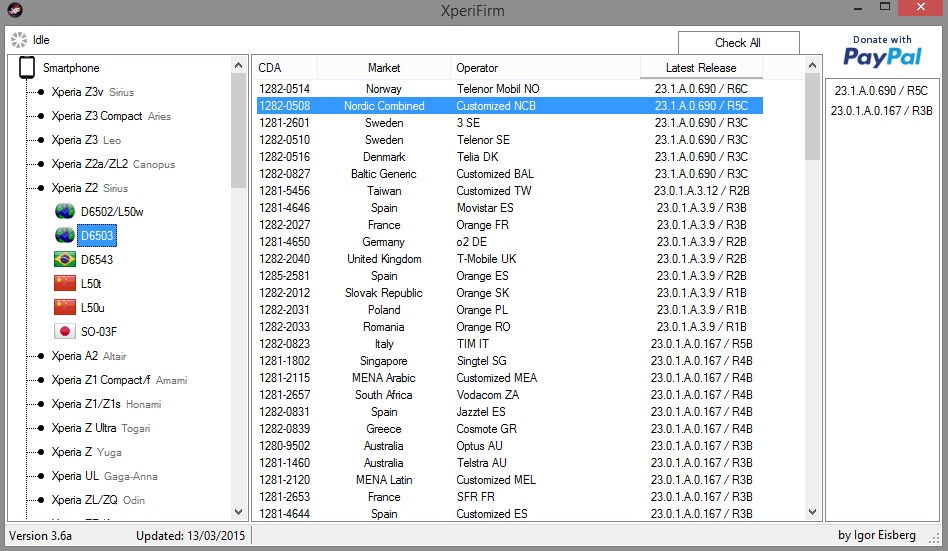The height and width of the screenshot is (551, 948).
Task: Click scroll up arrow of device tree
Action: [x=238, y=65]
